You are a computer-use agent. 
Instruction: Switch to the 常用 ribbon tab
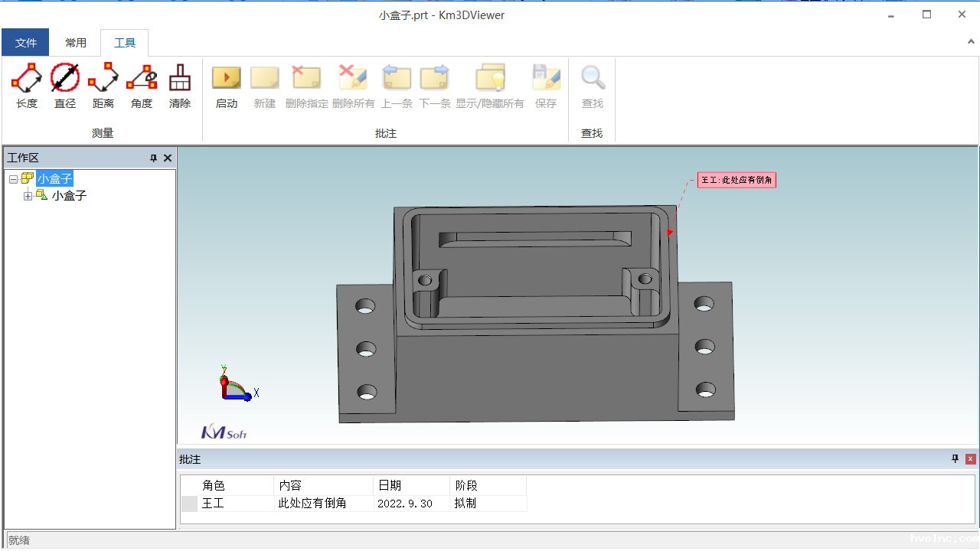[76, 43]
